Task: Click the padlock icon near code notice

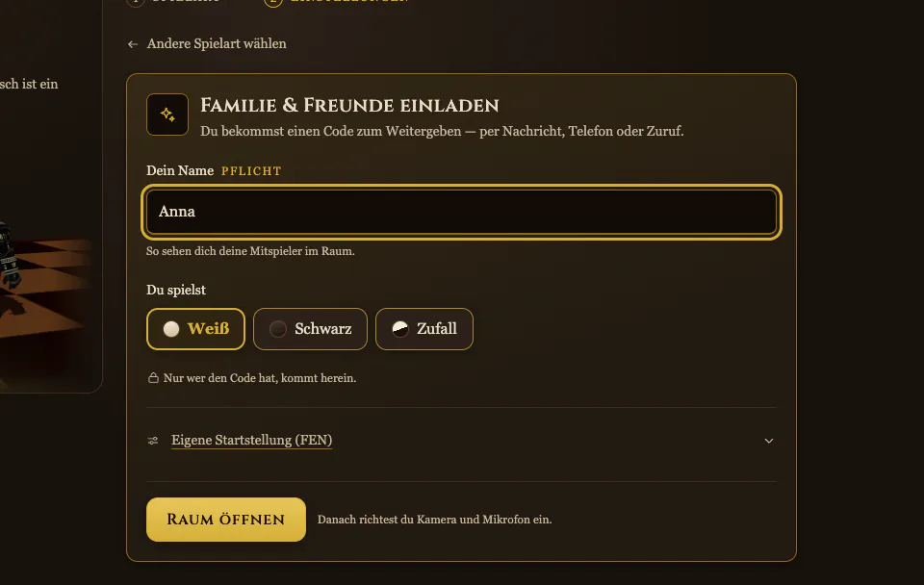Action: click(153, 377)
